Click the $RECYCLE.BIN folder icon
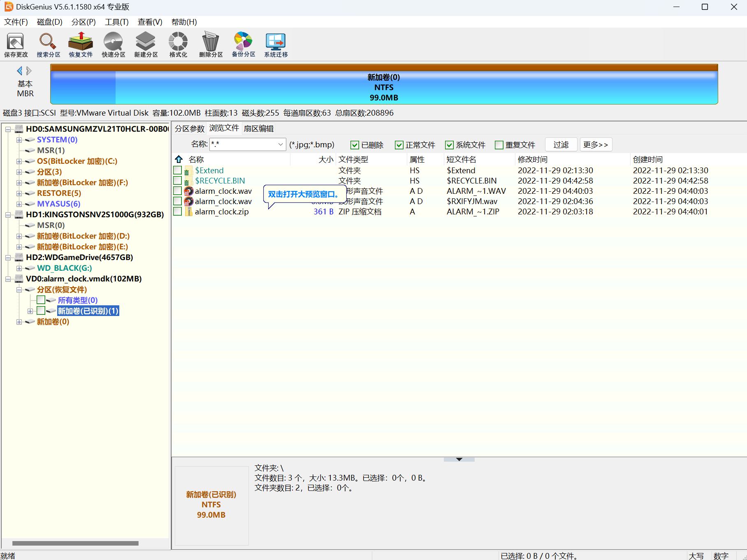 188,181
